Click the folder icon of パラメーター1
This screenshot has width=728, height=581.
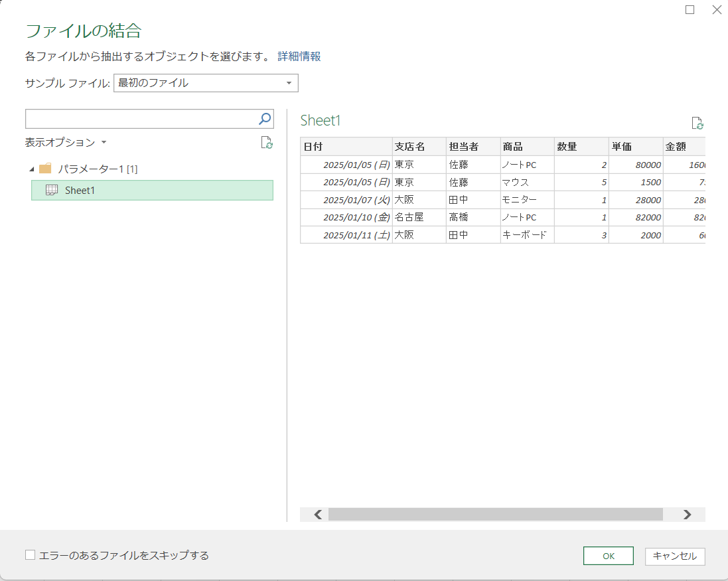[x=44, y=169]
